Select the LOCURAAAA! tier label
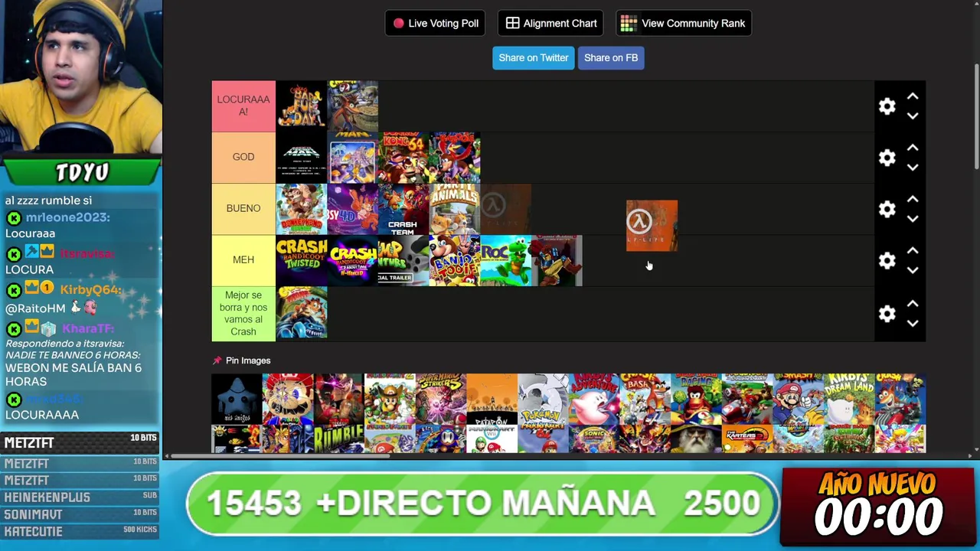 pos(243,106)
